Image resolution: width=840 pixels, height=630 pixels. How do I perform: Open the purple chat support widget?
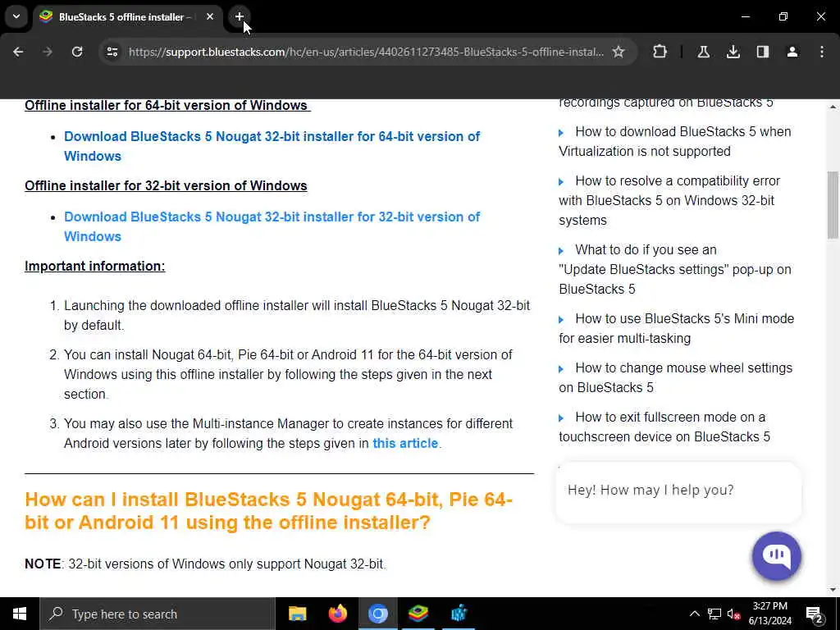coord(776,555)
